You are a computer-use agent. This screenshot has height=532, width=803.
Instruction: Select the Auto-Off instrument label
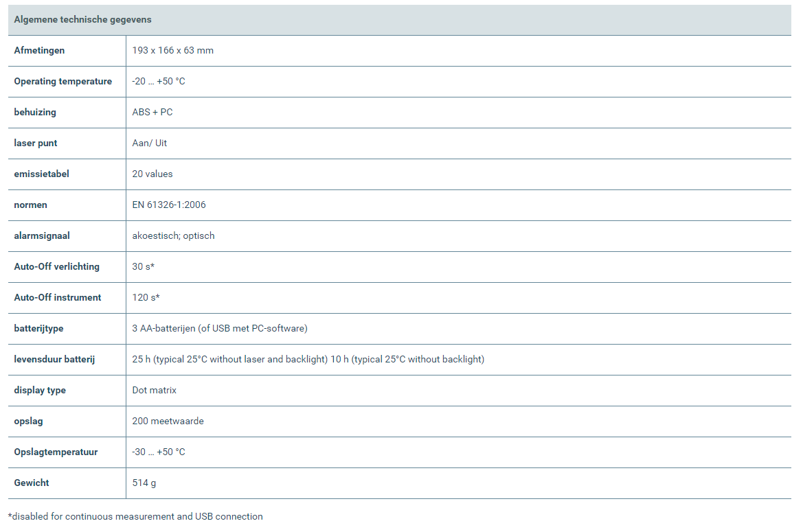pyautogui.click(x=58, y=298)
